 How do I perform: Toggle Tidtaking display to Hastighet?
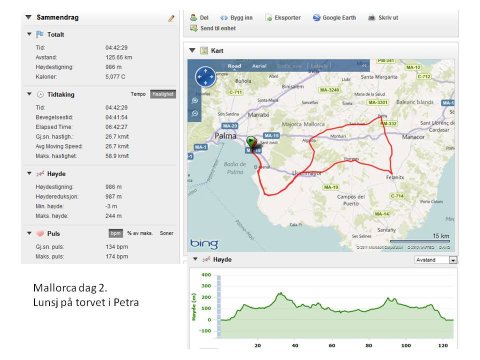click(163, 94)
